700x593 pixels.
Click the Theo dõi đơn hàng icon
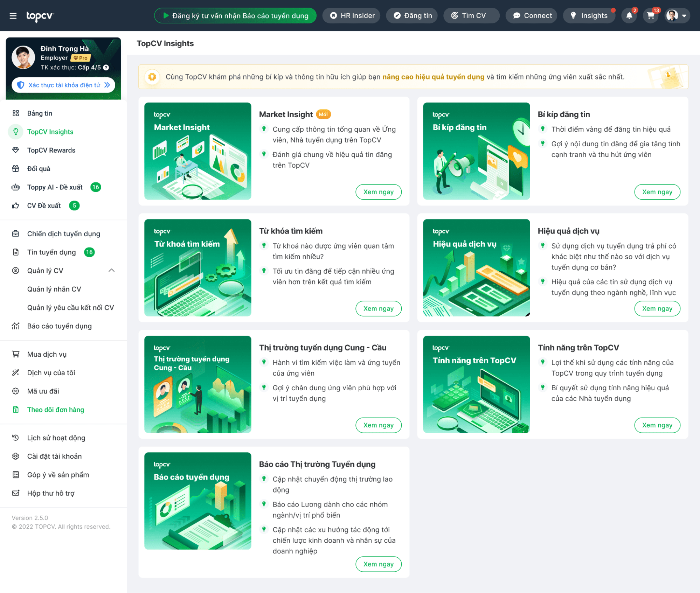click(16, 410)
